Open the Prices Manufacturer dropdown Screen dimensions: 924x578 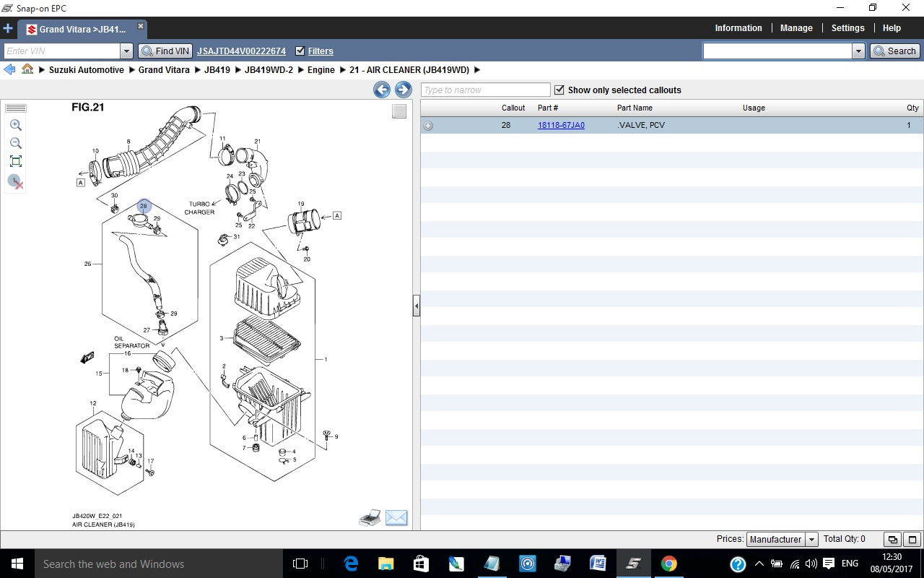click(811, 540)
